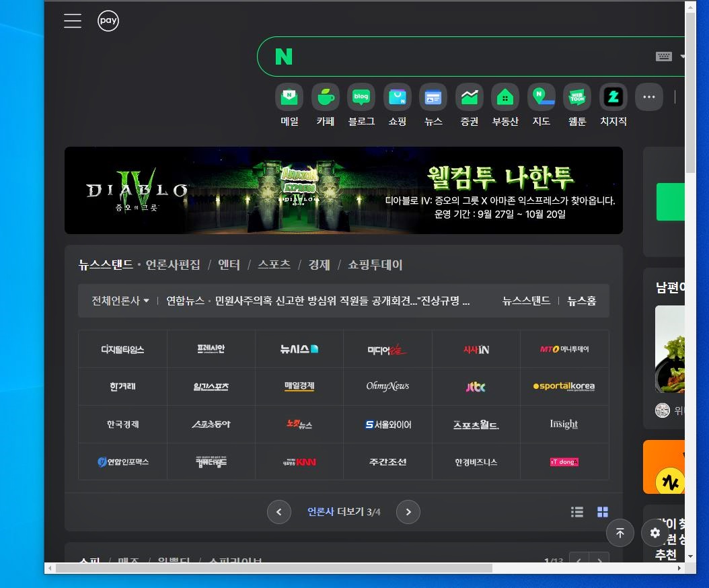Expand 전체언론사 press filter dropdown

click(x=120, y=301)
